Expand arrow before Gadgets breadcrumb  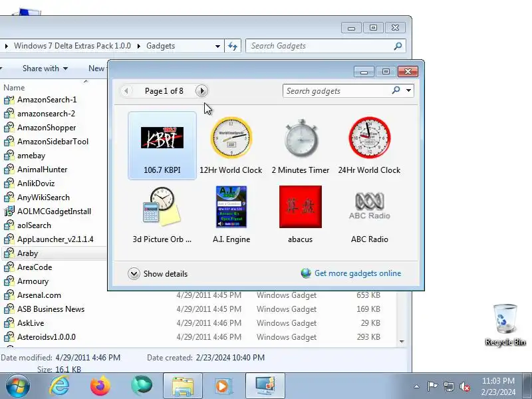coord(139,46)
